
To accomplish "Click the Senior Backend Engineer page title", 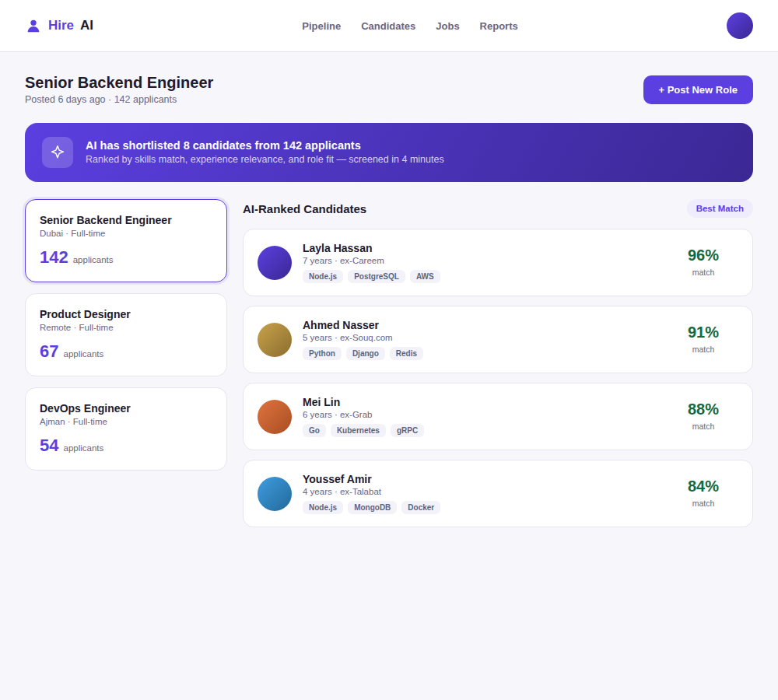I will 119,82.
